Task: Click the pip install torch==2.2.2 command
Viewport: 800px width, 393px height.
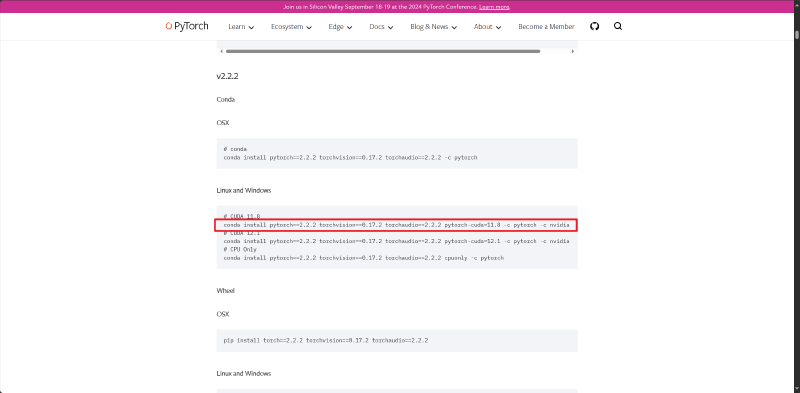Action: [326, 340]
